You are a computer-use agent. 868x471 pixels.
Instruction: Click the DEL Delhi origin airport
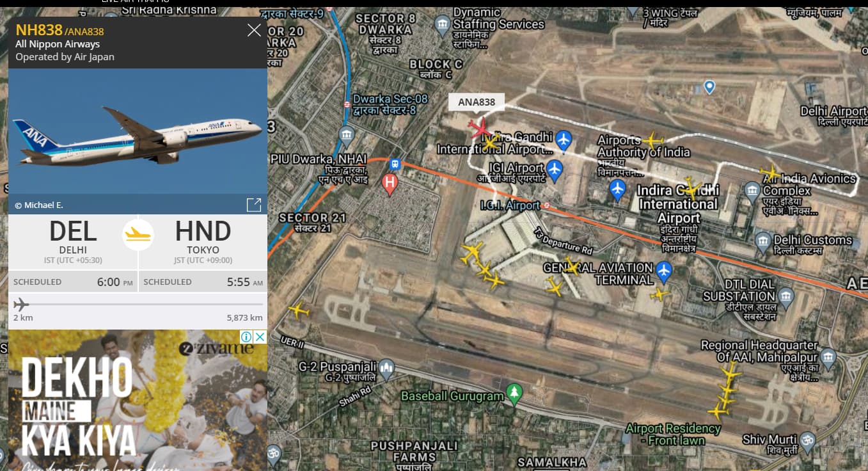73,241
